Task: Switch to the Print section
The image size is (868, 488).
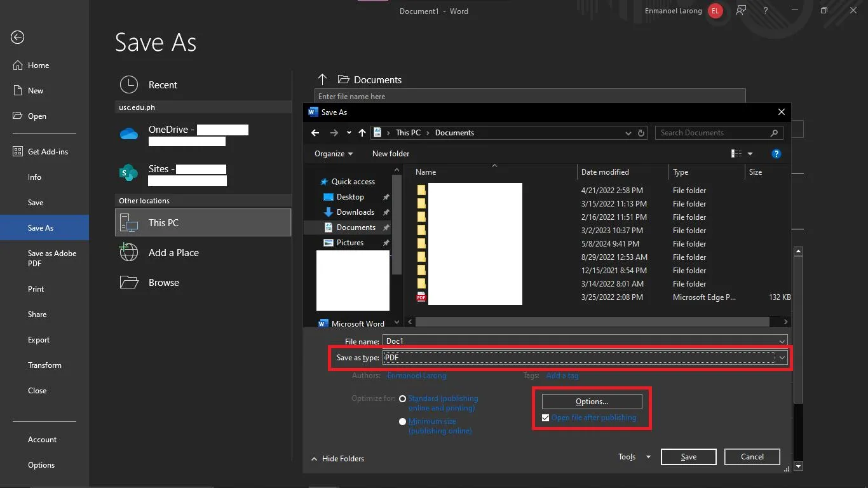Action: tap(36, 288)
